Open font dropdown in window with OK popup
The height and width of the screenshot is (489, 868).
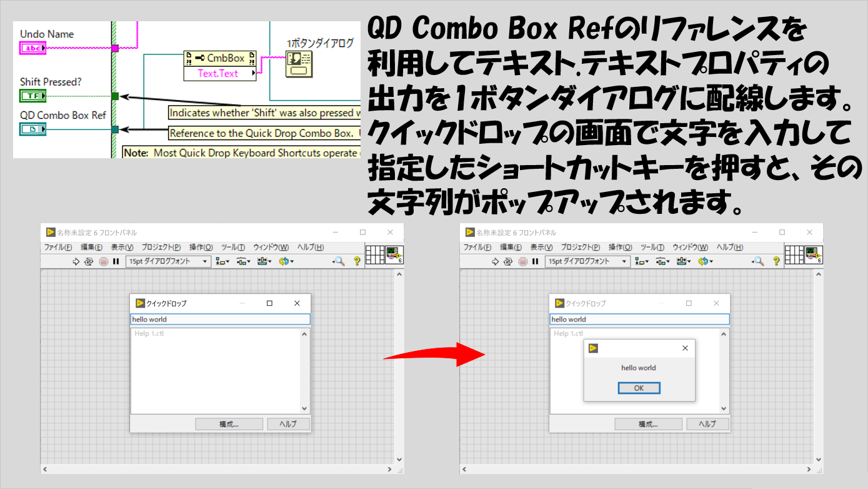[588, 261]
